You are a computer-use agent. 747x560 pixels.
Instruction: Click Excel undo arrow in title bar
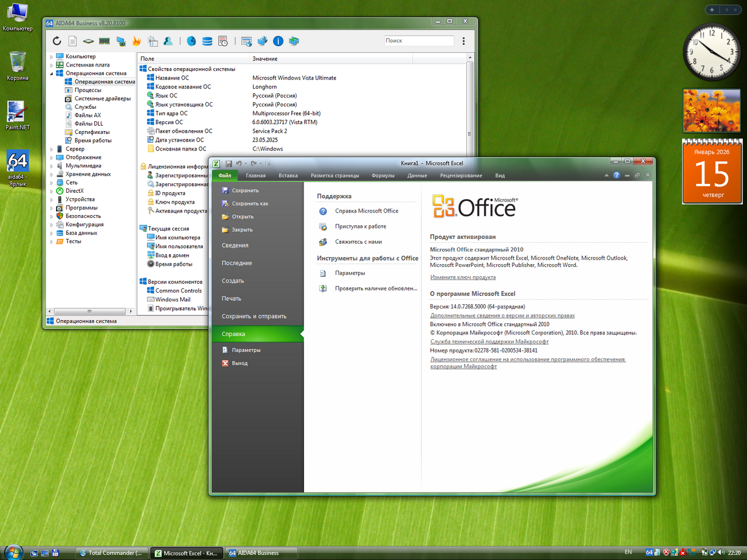pos(238,164)
